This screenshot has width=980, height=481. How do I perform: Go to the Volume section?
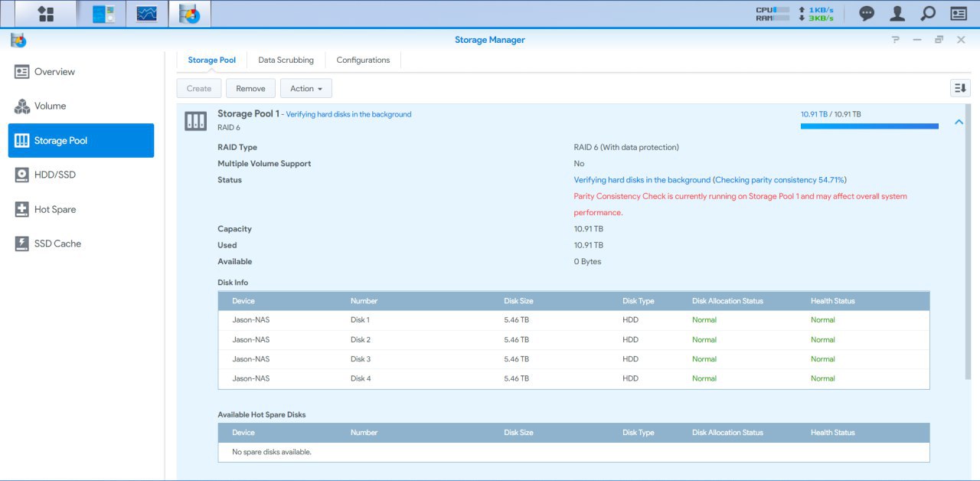pyautogui.click(x=50, y=106)
